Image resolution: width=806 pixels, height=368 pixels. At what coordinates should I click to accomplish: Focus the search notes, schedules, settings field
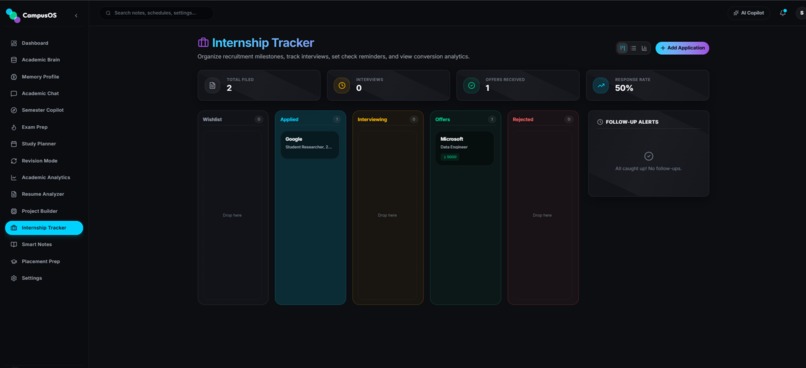click(x=156, y=13)
